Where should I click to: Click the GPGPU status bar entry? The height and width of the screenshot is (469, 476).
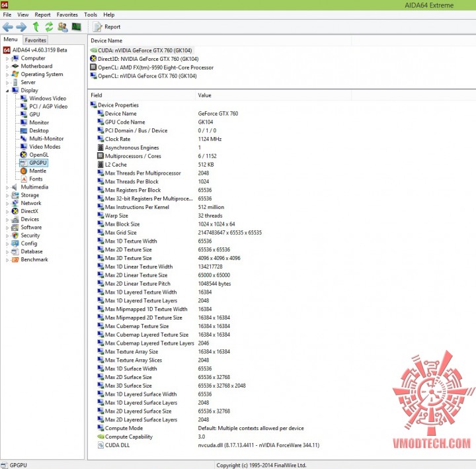point(14,465)
